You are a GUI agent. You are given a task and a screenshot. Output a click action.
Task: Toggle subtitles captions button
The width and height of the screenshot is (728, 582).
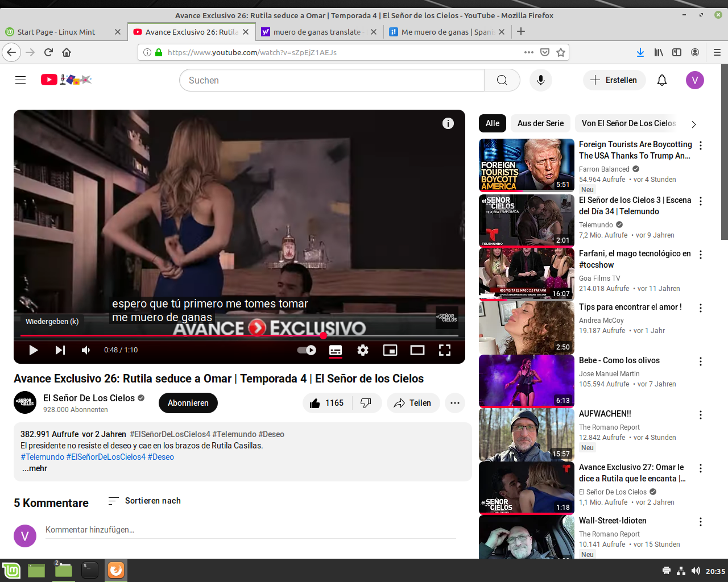click(x=336, y=350)
